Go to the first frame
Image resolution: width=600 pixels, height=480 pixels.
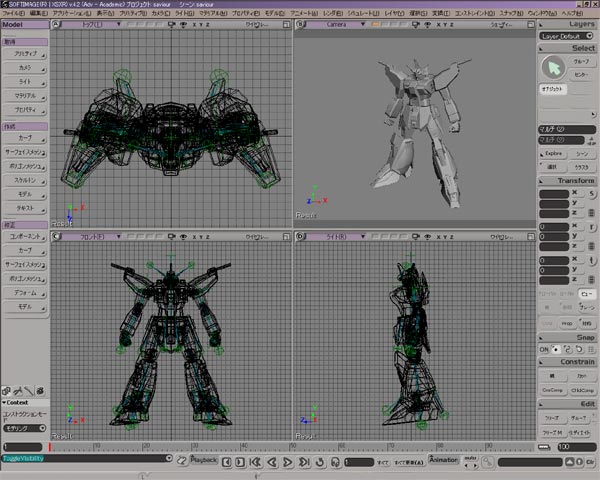255,462
